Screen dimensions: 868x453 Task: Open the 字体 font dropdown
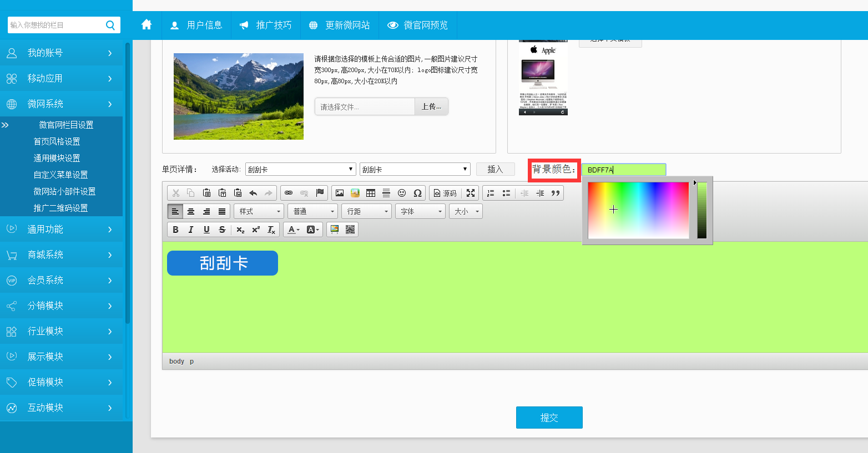[421, 211]
